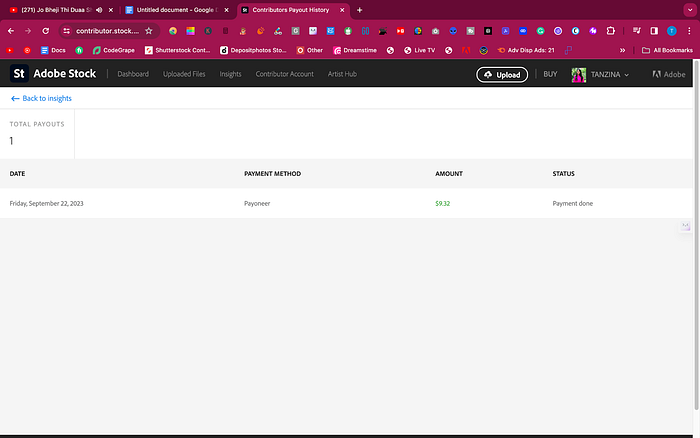Screen dimensions: 700x438
Task: Open Dashboard menu item
Action: pyautogui.click(x=133, y=74)
